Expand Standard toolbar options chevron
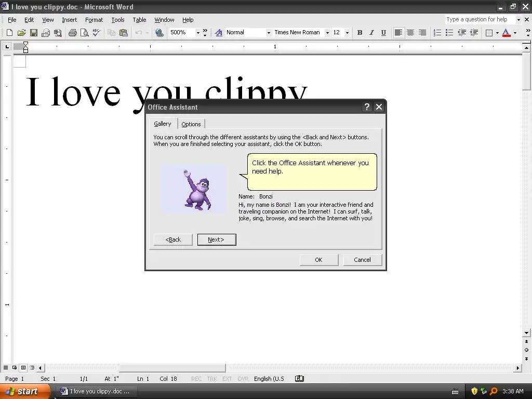The width and height of the screenshot is (532, 399). coord(205,33)
